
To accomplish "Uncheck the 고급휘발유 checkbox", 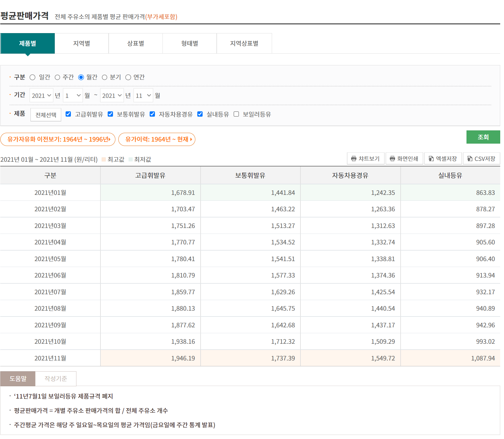I will click(68, 114).
